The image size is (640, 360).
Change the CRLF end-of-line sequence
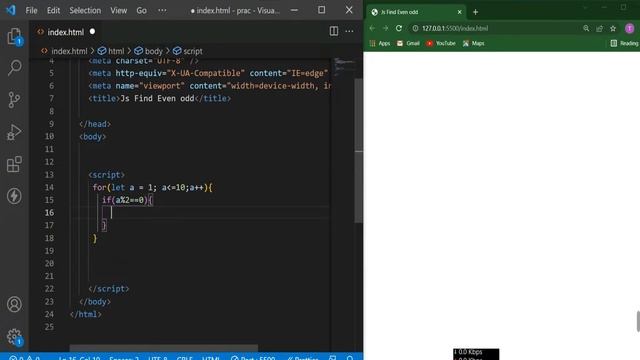pyautogui.click(x=184, y=358)
